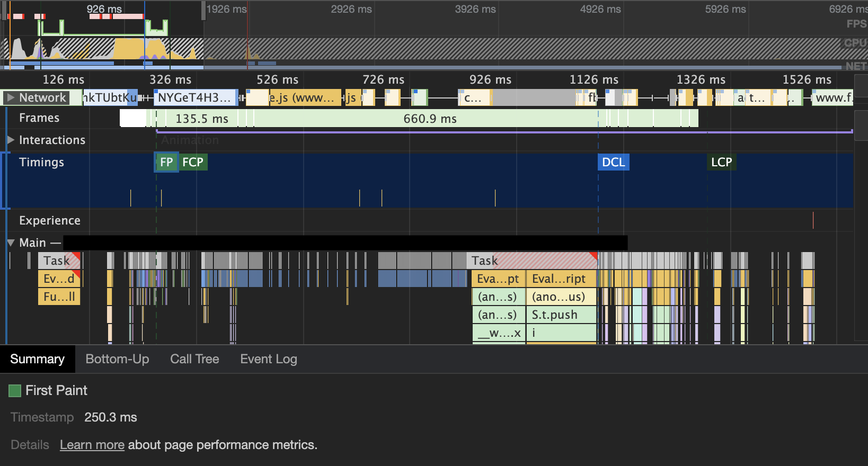Select the 135.5 ms frame
The height and width of the screenshot is (466, 868).
(202, 119)
